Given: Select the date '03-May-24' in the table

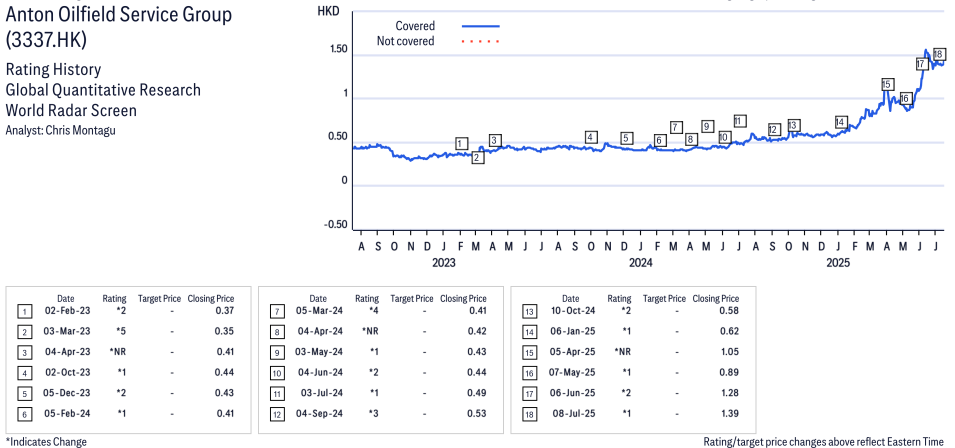Looking at the screenshot, I should tap(320, 352).
